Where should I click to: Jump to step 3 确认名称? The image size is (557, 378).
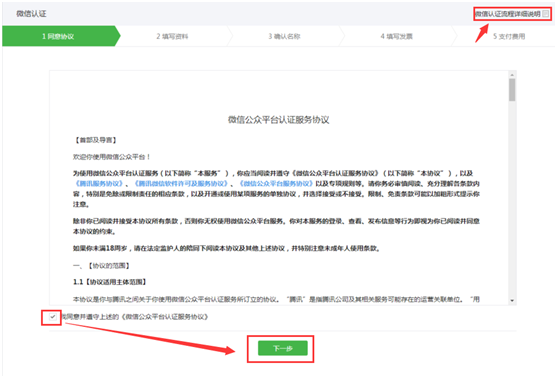click(284, 36)
